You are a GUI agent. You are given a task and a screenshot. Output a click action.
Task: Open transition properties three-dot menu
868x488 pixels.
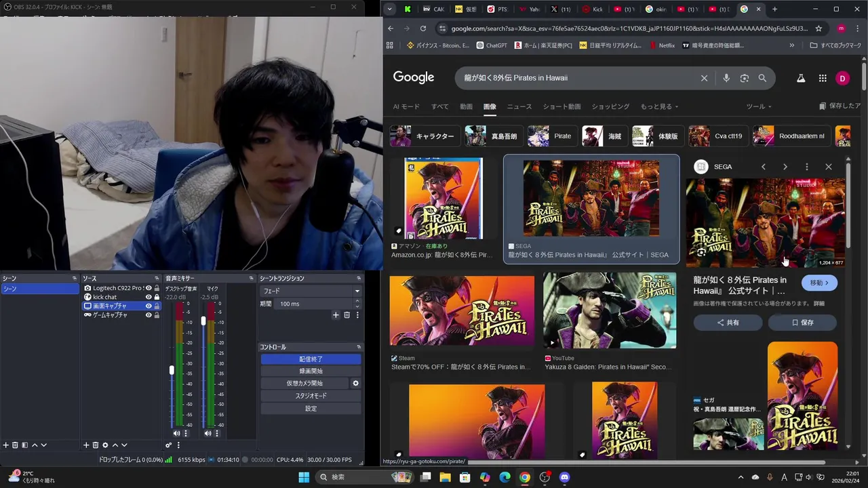tap(357, 315)
